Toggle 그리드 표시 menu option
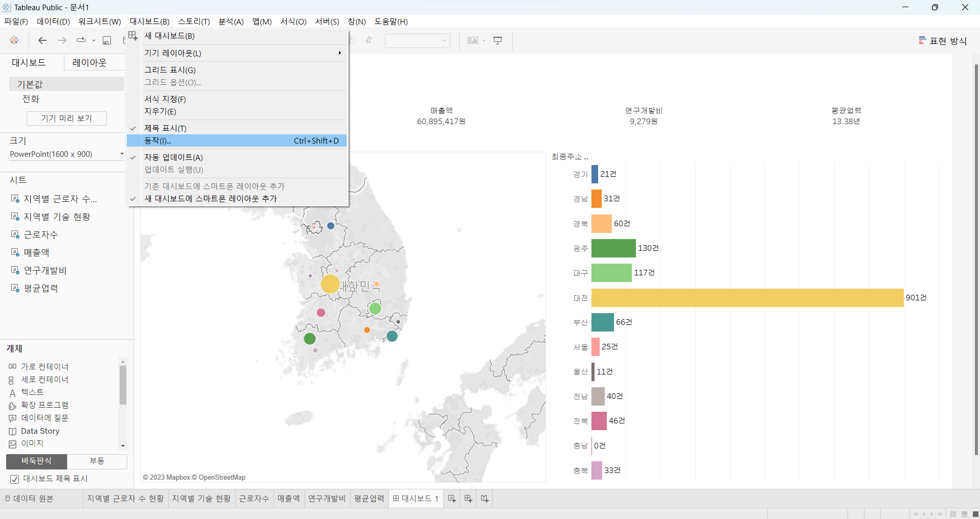This screenshot has width=980, height=519. pyautogui.click(x=238, y=70)
